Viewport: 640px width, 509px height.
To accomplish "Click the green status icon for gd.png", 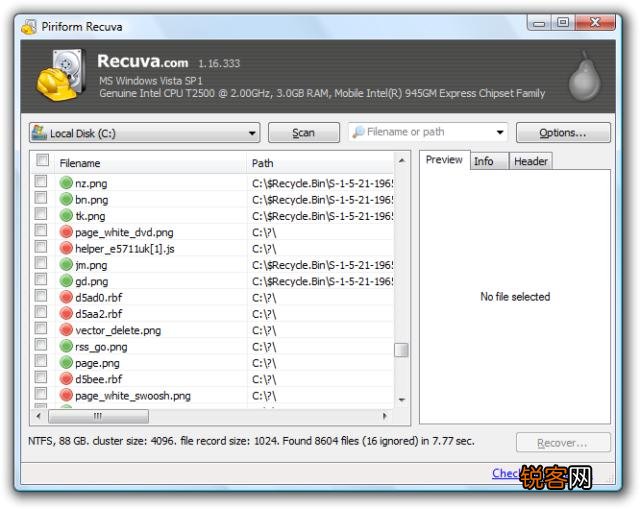I will coord(66,281).
